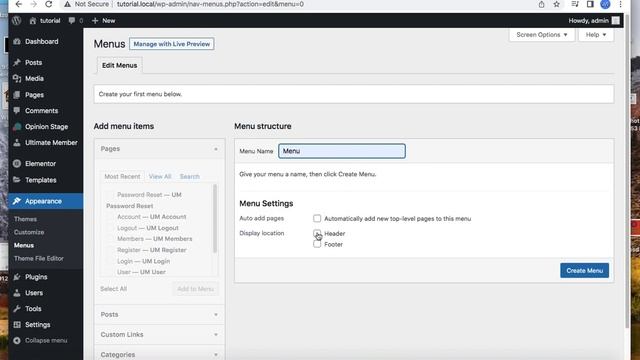This screenshot has height=360, width=640.
Task: Open the sidebar Pages menu item
Action: [34, 95]
